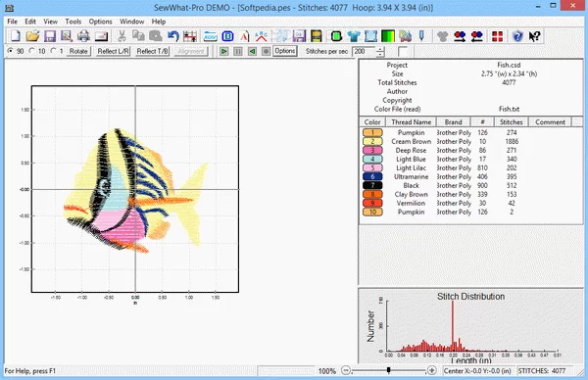Viewport: 588px width, 380px height.
Task: Click the New file icon
Action: point(16,36)
